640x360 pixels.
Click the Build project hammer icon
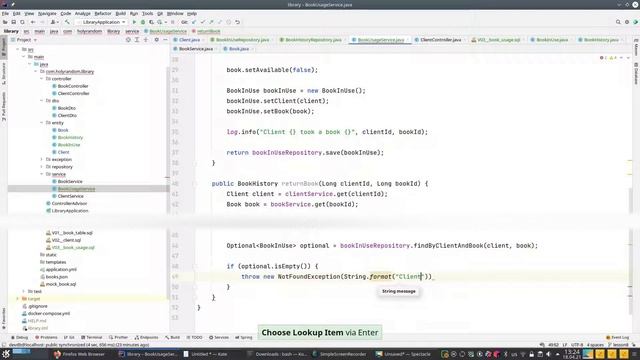click(67, 22)
